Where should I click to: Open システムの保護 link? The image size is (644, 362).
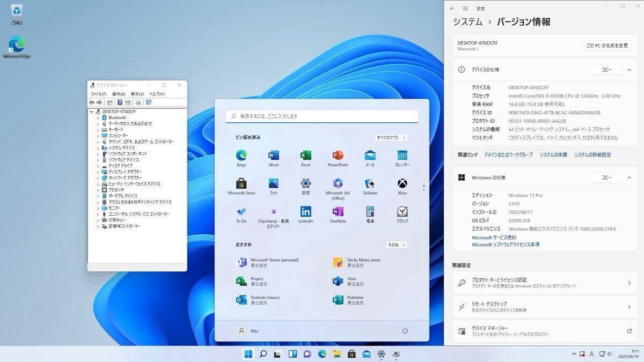pos(553,155)
